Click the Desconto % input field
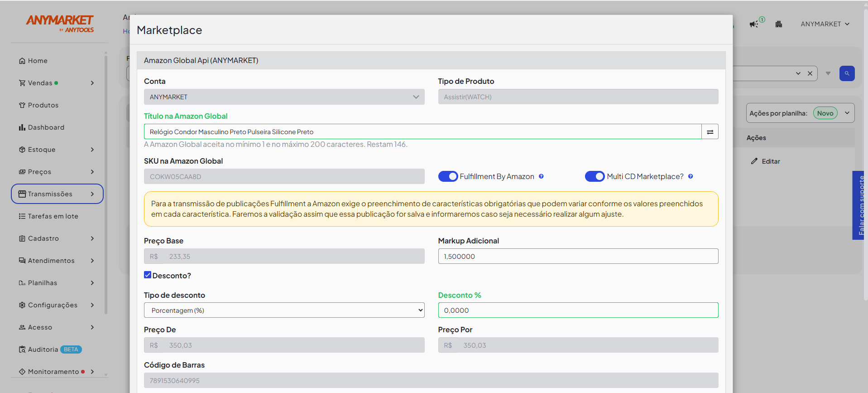Viewport: 868px width, 393px height. click(578, 310)
